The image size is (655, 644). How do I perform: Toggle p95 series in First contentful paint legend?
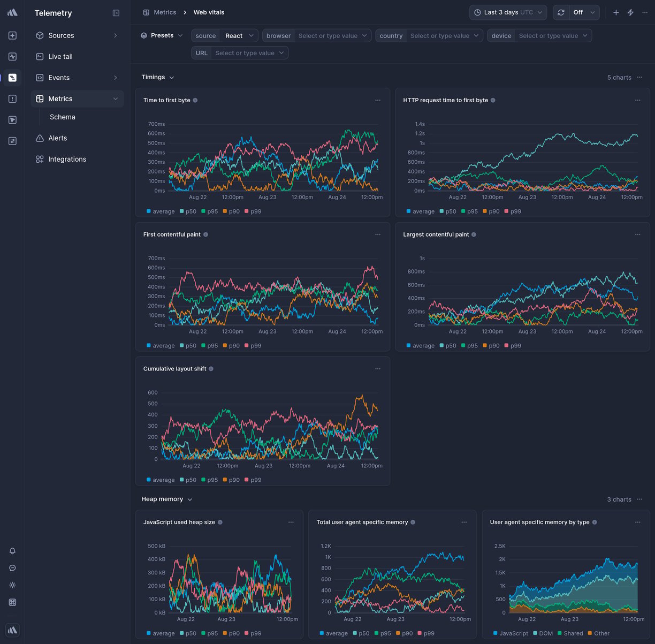[x=210, y=346]
